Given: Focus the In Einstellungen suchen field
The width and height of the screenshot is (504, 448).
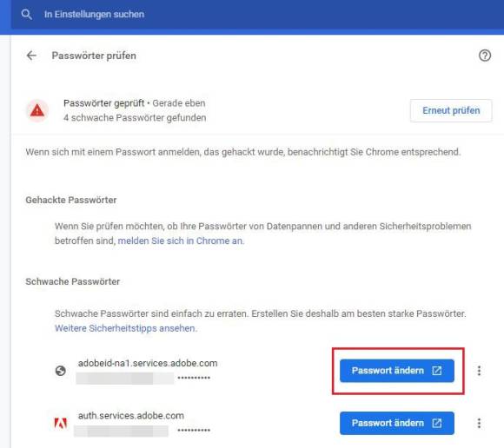Looking at the screenshot, I should (257, 15).
